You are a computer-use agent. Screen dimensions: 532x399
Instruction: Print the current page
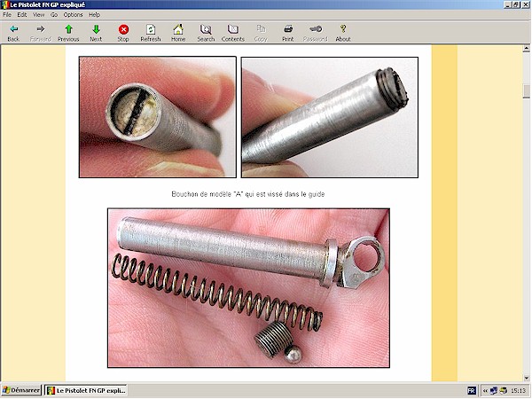pos(288,33)
